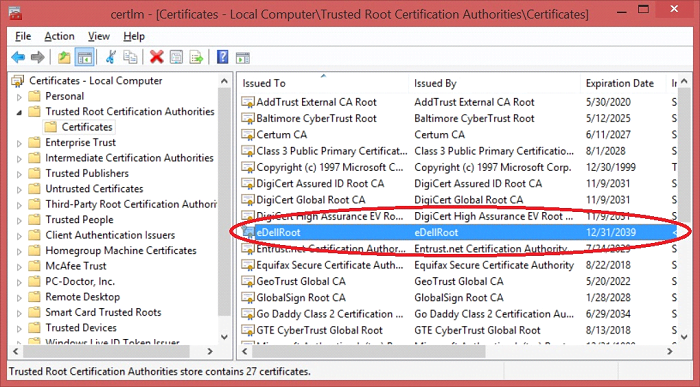
Task: Click the Cut scissors toolbar icon
Action: pyautogui.click(x=111, y=57)
